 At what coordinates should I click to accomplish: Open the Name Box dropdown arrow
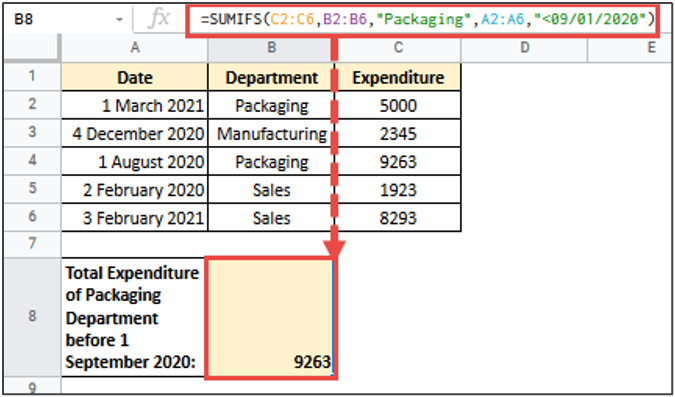coord(119,20)
